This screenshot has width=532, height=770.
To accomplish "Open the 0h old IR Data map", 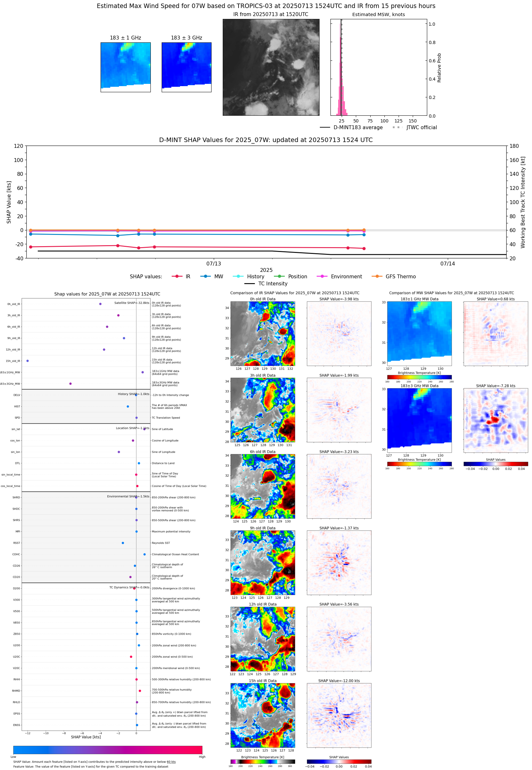I will point(263,334).
